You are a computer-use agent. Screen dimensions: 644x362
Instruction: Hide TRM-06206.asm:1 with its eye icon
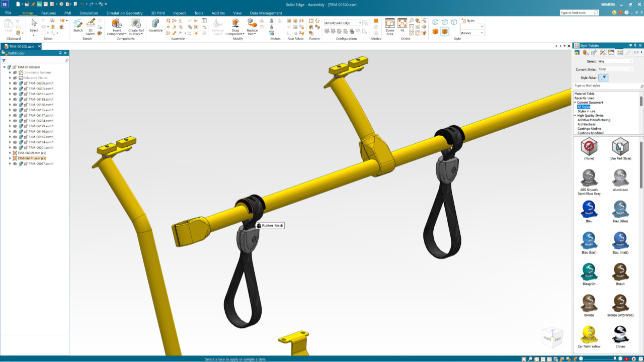click(15, 83)
